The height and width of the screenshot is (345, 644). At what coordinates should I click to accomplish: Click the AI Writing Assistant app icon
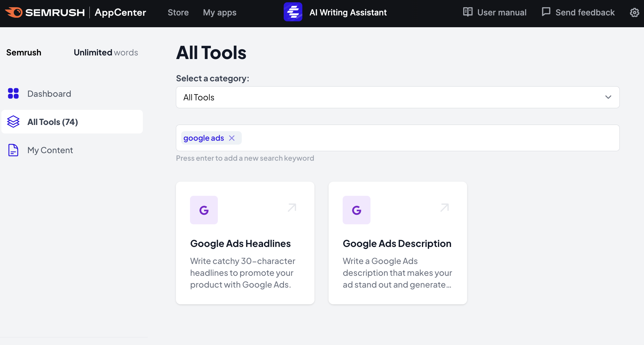pos(293,12)
